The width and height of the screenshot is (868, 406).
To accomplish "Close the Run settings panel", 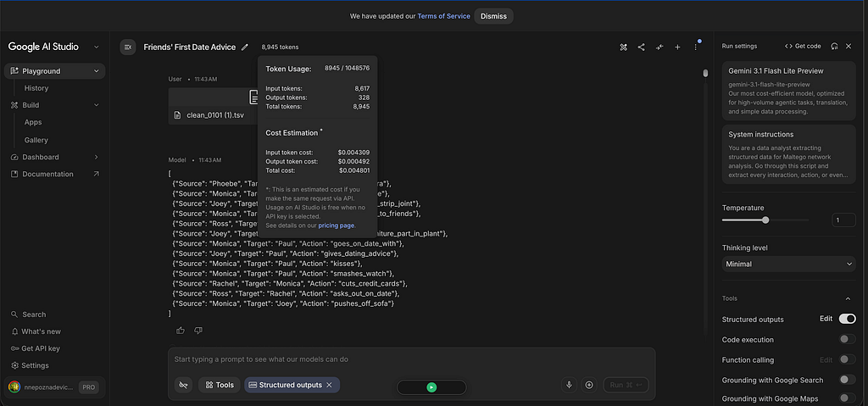I will [849, 46].
